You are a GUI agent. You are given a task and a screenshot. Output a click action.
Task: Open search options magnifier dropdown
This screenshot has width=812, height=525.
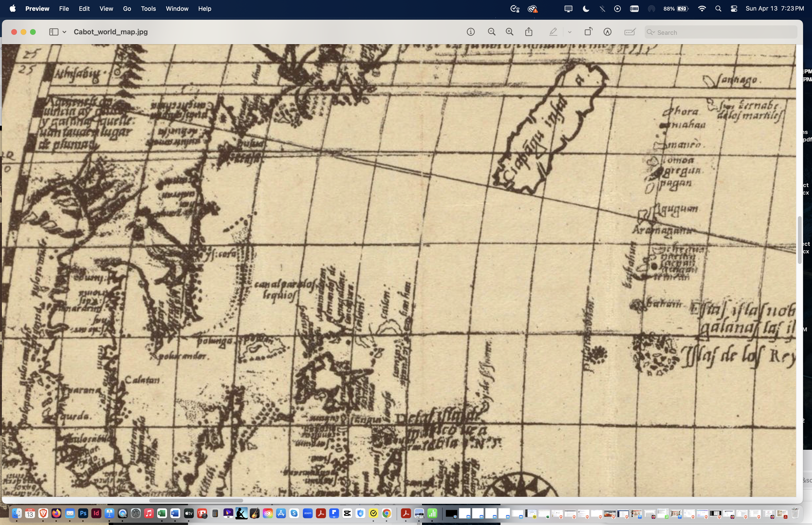pos(651,32)
